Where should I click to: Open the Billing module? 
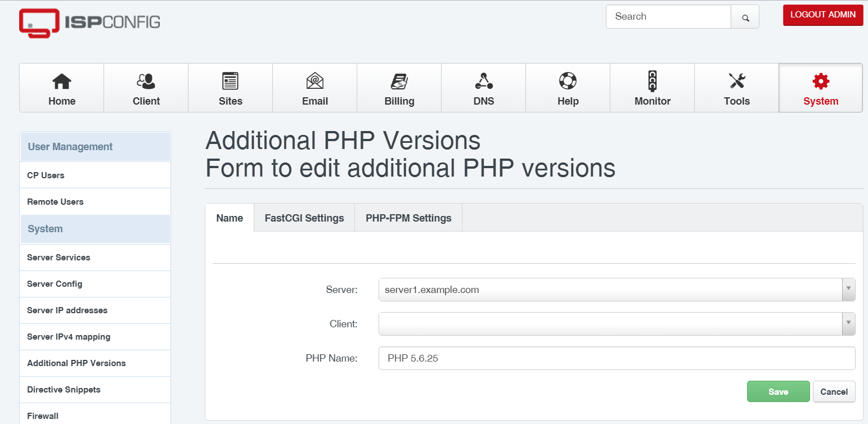399,88
